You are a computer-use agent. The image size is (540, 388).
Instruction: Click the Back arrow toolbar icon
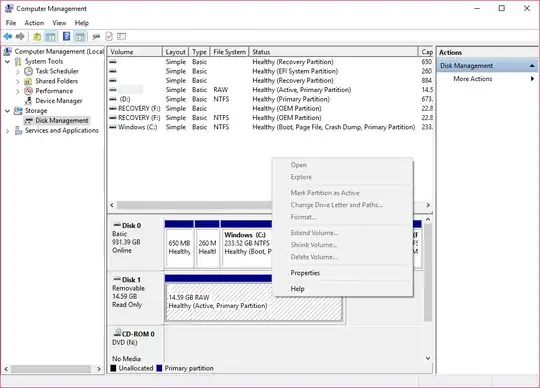[8, 36]
